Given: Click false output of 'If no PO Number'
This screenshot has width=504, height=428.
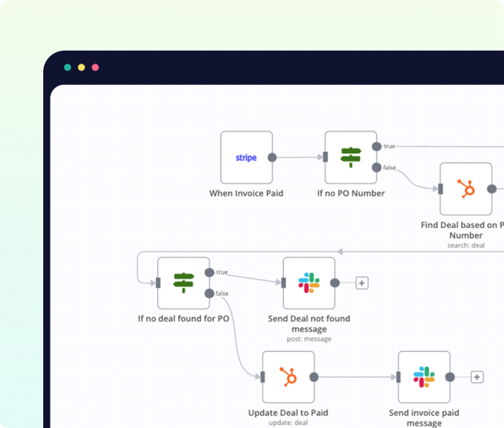Looking at the screenshot, I should coord(376,167).
